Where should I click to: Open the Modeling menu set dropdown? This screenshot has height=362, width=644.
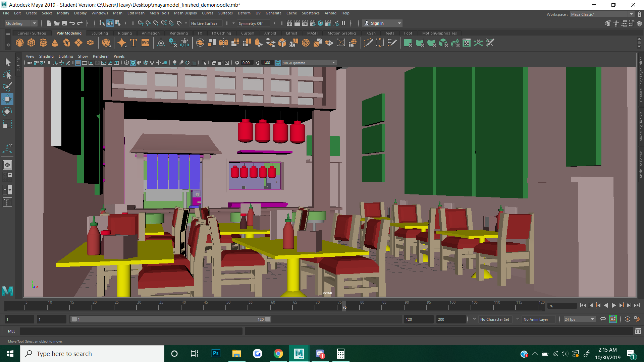tap(34, 23)
